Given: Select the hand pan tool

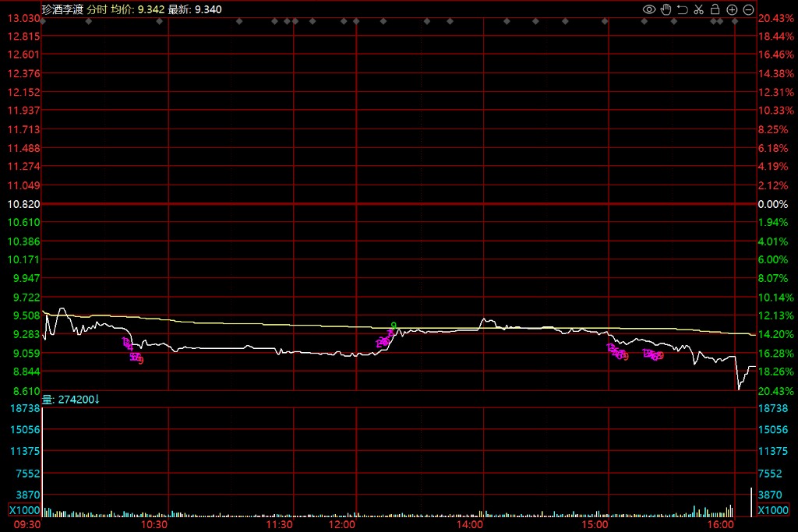Looking at the screenshot, I should [666, 9].
